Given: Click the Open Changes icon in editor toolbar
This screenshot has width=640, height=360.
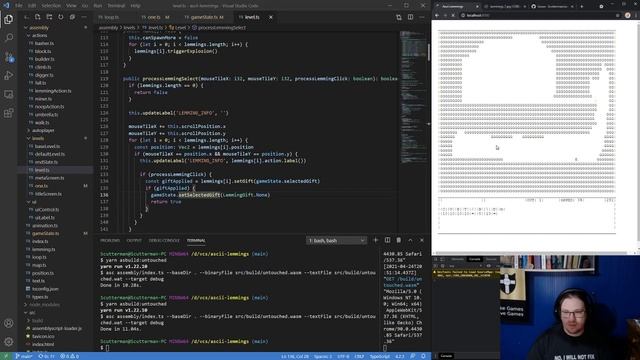Looking at the screenshot, I should pos(399,17).
